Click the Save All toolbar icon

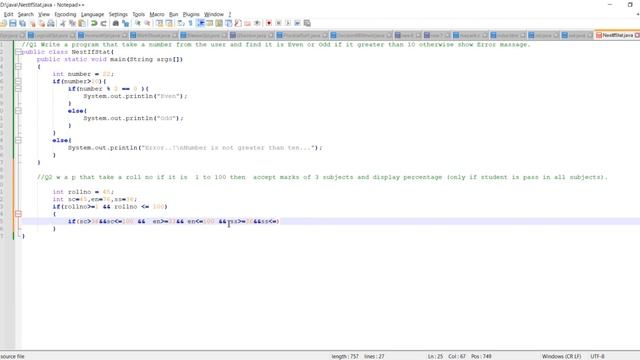click(x=22, y=23)
